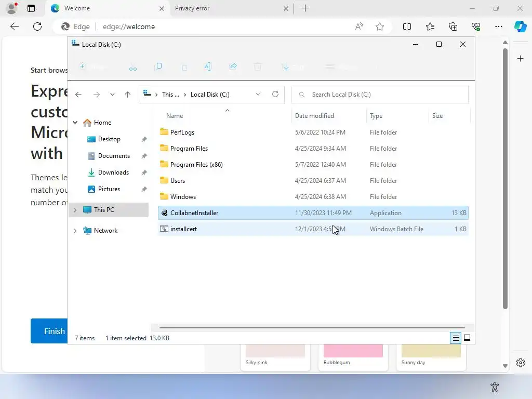Expand the Network tree node

[x=75, y=231]
